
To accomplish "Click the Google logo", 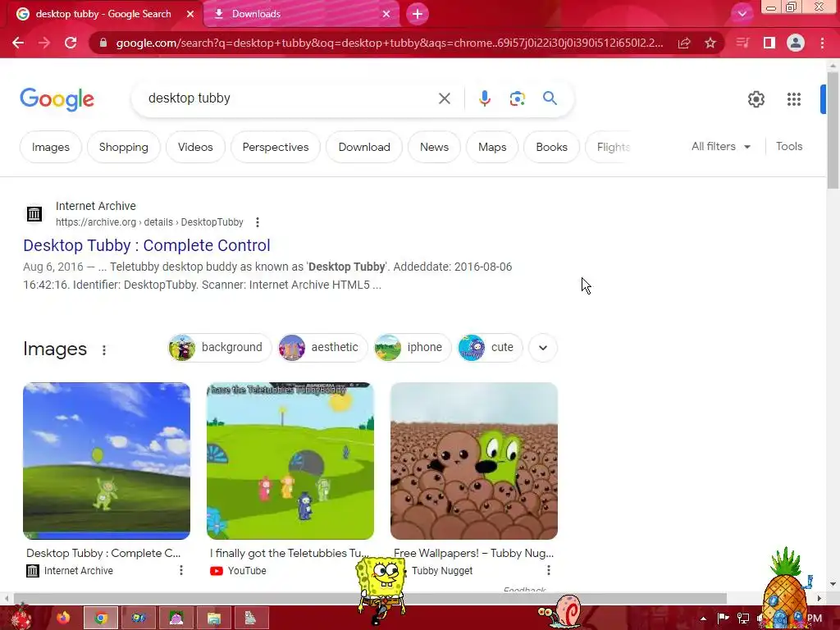I will [x=57, y=99].
